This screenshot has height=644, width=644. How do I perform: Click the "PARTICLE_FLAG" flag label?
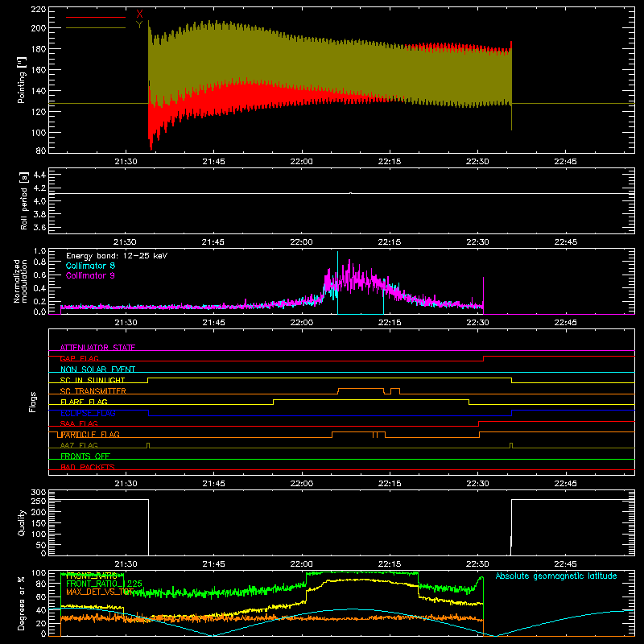coord(90,435)
